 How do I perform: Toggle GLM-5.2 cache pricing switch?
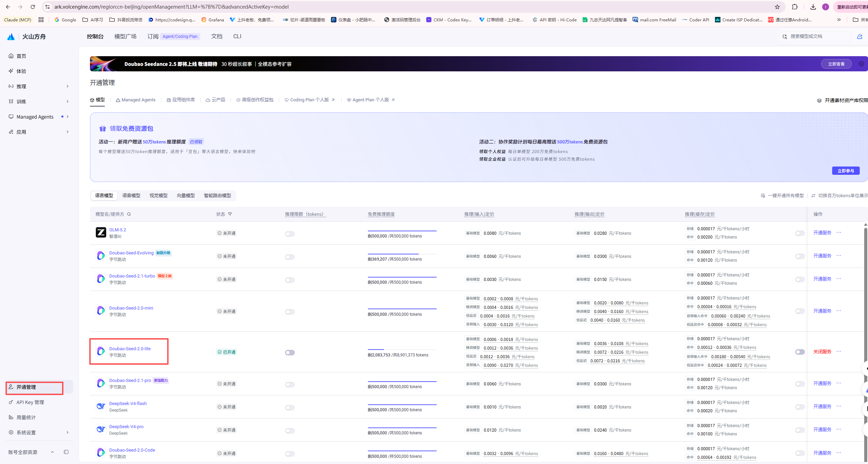[800, 233]
